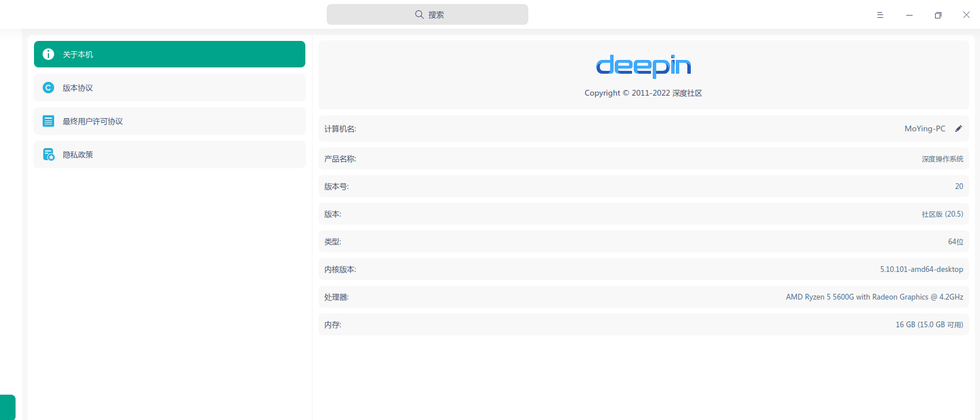Click the 内存 label

click(x=333, y=325)
